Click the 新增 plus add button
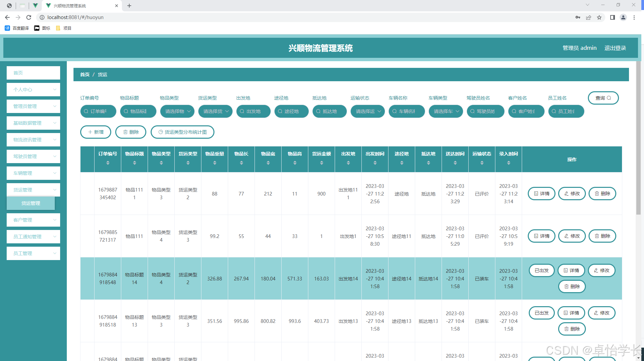Image resolution: width=644 pixels, height=361 pixels. (x=96, y=132)
